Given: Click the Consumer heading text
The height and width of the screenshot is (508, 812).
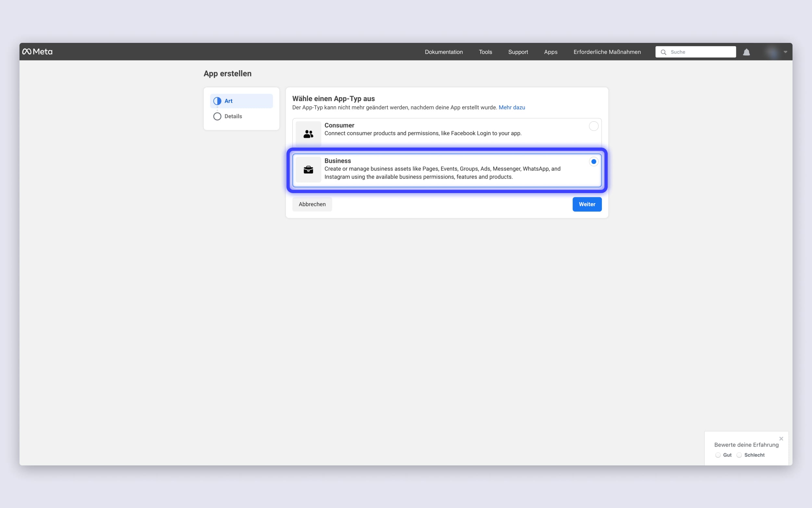Looking at the screenshot, I should (339, 125).
